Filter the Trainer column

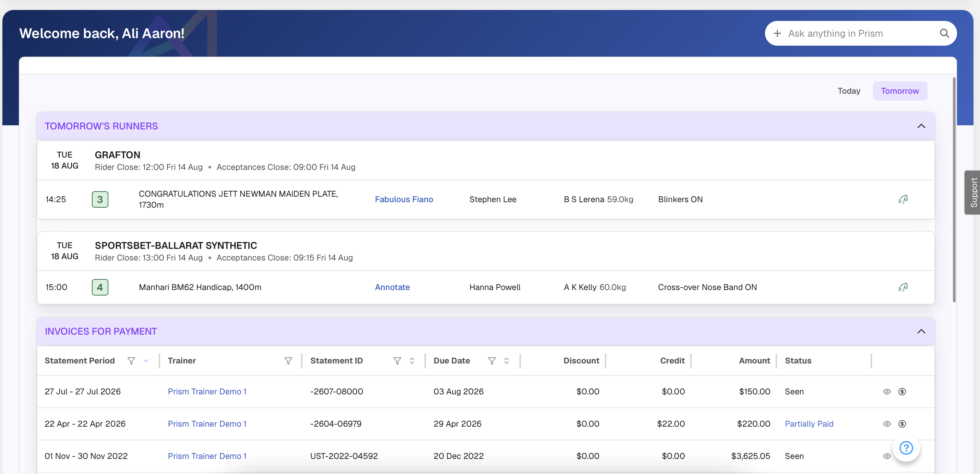[288, 360]
